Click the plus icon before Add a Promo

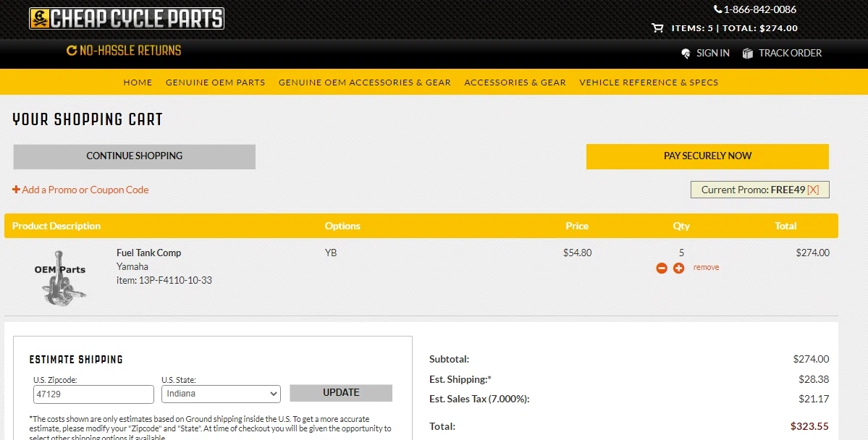[x=16, y=190]
